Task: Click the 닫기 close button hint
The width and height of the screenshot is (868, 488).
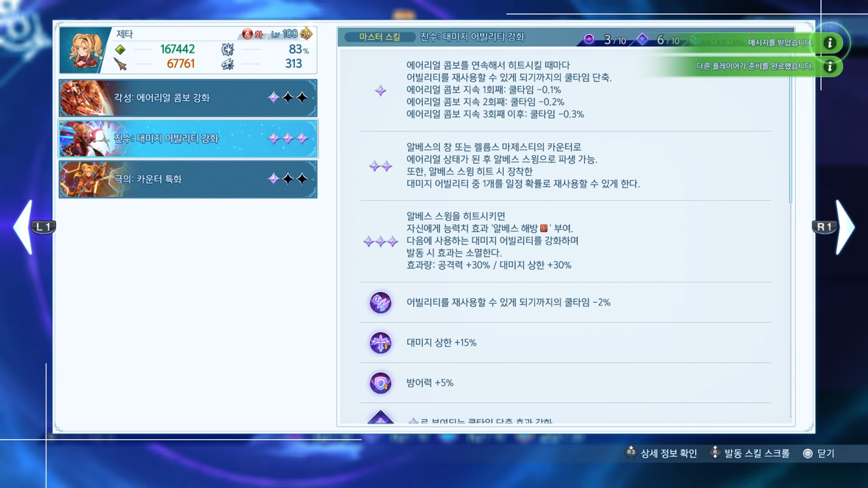Action: tap(819, 453)
